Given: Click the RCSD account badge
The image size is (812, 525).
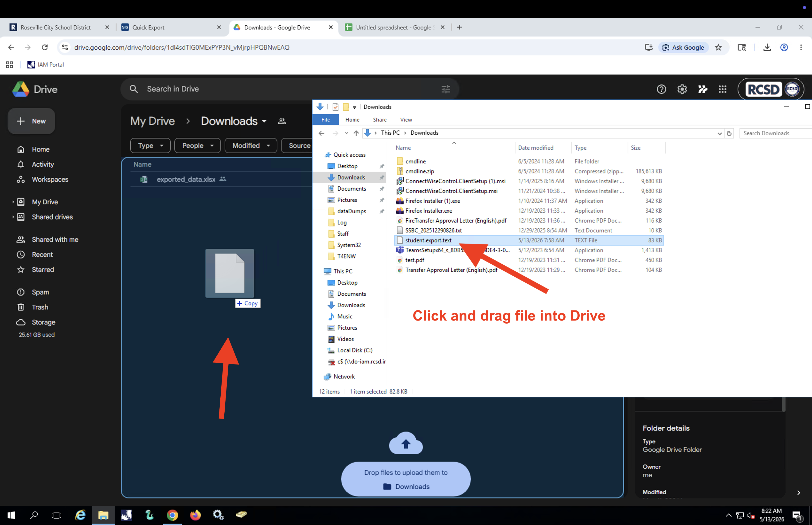Looking at the screenshot, I should click(x=771, y=89).
